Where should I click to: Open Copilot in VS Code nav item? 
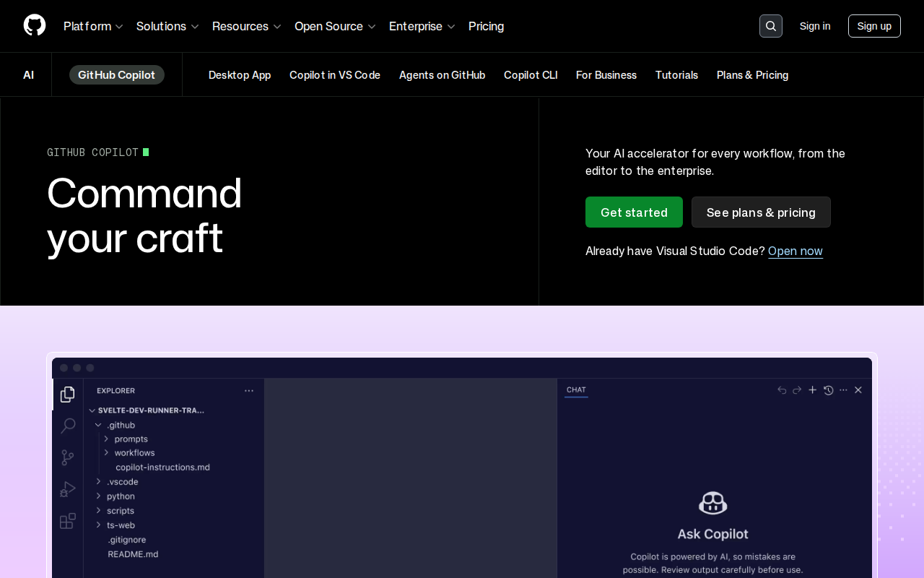tap(335, 75)
